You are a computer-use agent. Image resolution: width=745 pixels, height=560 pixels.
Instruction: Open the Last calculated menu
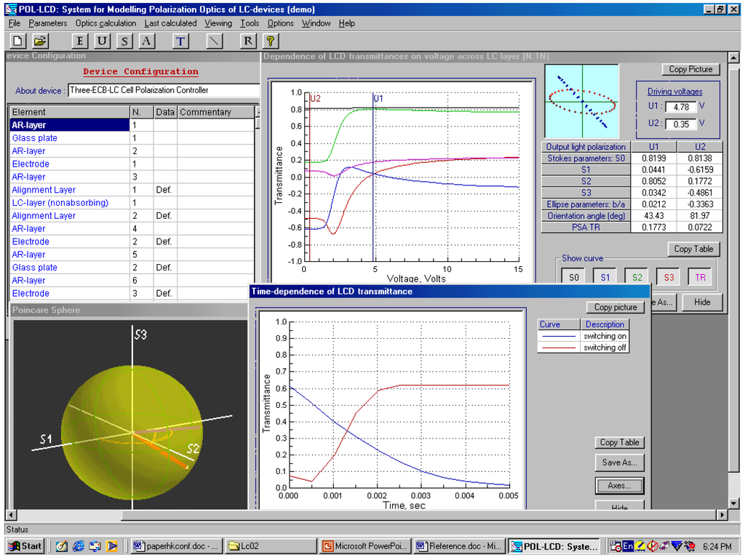click(x=170, y=23)
